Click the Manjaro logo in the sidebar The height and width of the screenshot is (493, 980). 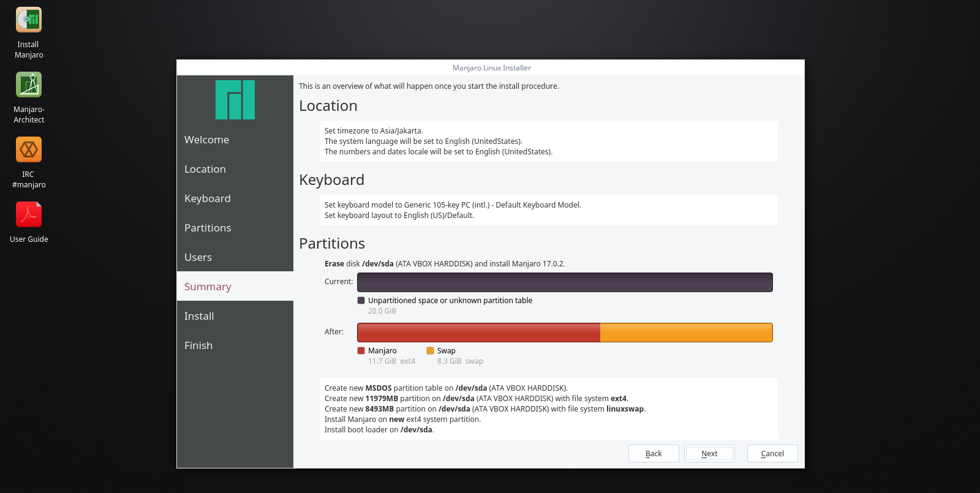pos(235,100)
